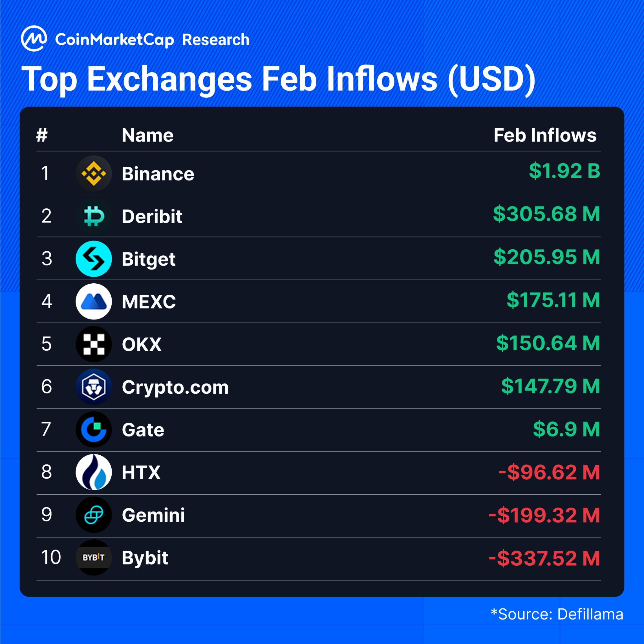Click the Bybit logo icon
Screen dimensions: 644x644
coord(94,557)
